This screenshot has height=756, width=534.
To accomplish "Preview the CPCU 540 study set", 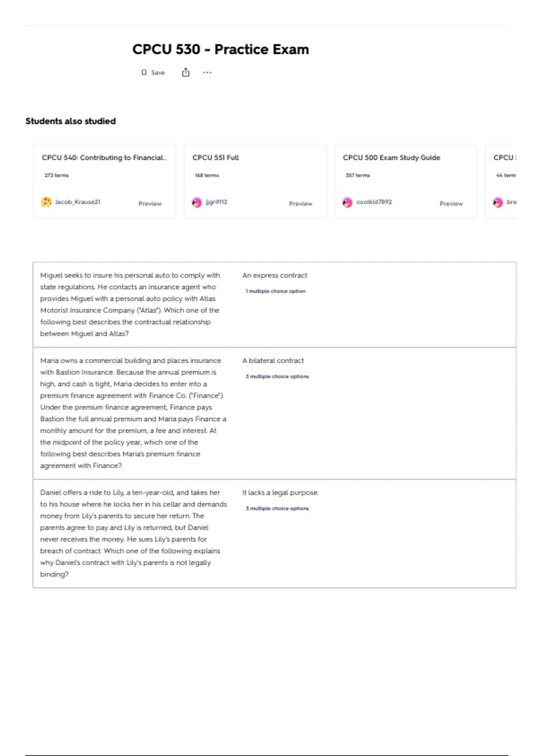I will 150,204.
